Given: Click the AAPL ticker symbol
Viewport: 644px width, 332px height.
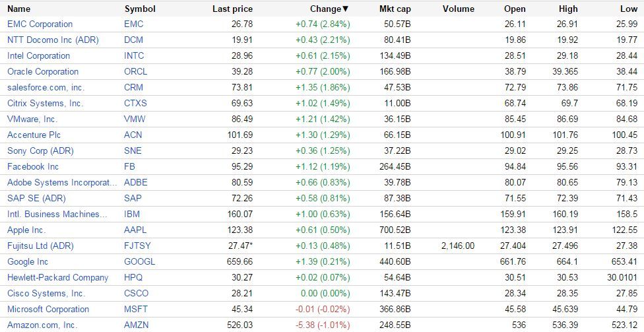Looking at the screenshot, I should pos(135,230).
